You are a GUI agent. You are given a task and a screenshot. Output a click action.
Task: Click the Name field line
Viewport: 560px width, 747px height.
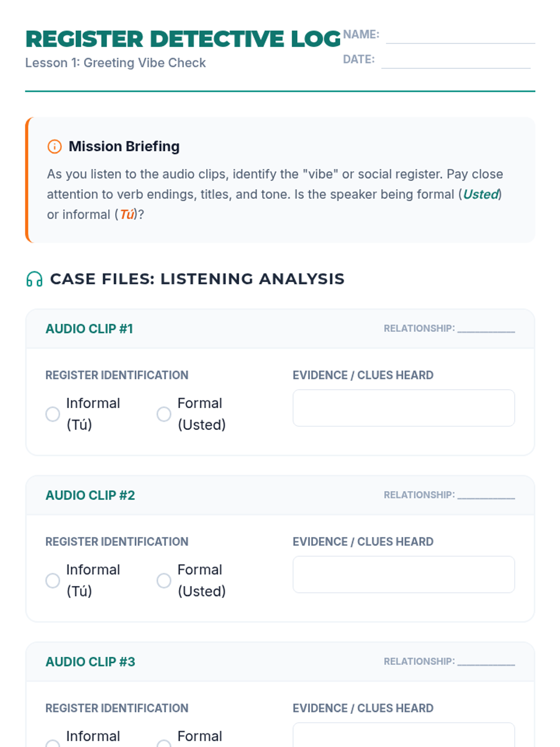click(x=460, y=36)
